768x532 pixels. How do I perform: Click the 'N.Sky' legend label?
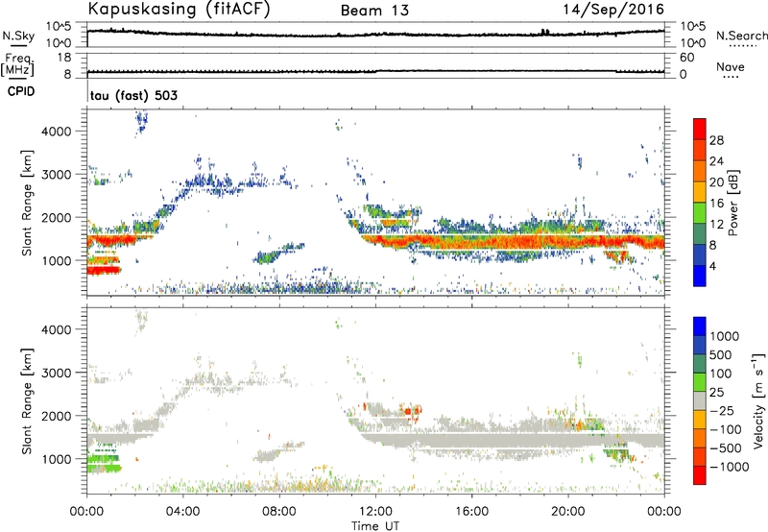click(x=18, y=36)
